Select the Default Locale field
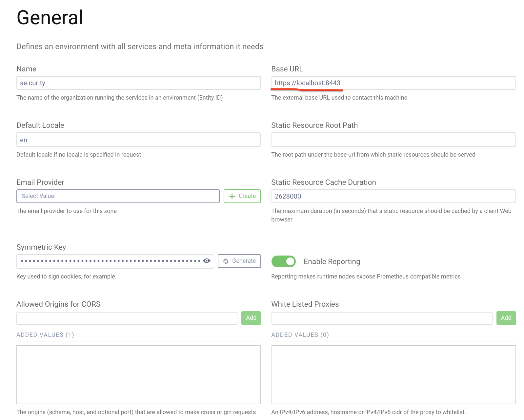 tap(139, 140)
